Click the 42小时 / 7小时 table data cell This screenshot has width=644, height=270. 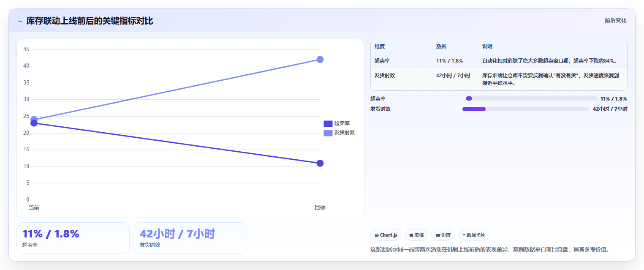click(453, 76)
